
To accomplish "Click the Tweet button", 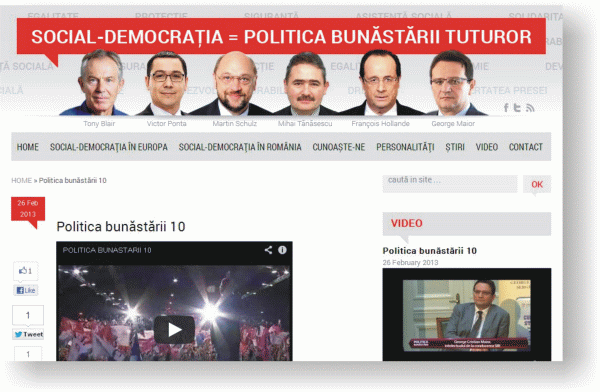I will tap(28, 335).
